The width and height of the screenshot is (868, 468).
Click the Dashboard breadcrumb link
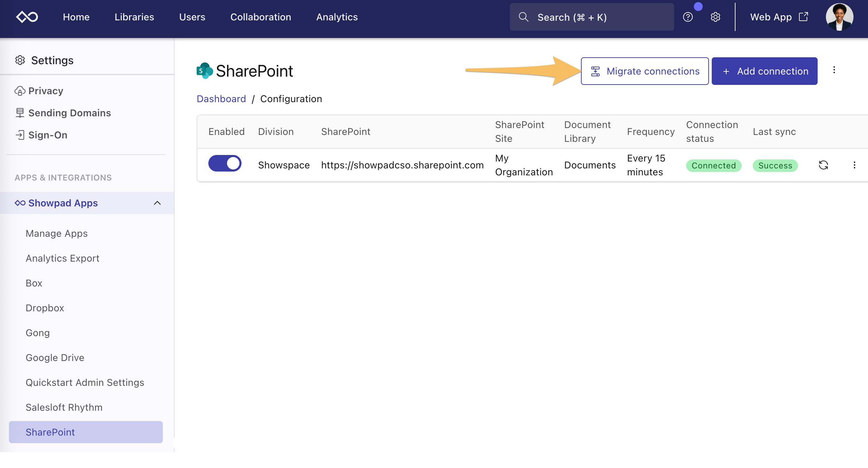pos(221,99)
